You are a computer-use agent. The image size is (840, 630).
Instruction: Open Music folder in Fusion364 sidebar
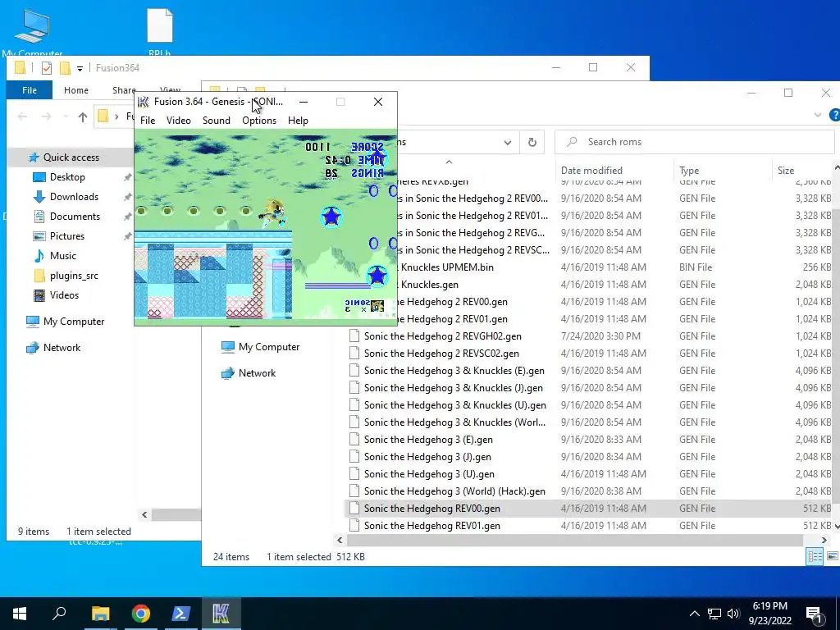(62, 256)
